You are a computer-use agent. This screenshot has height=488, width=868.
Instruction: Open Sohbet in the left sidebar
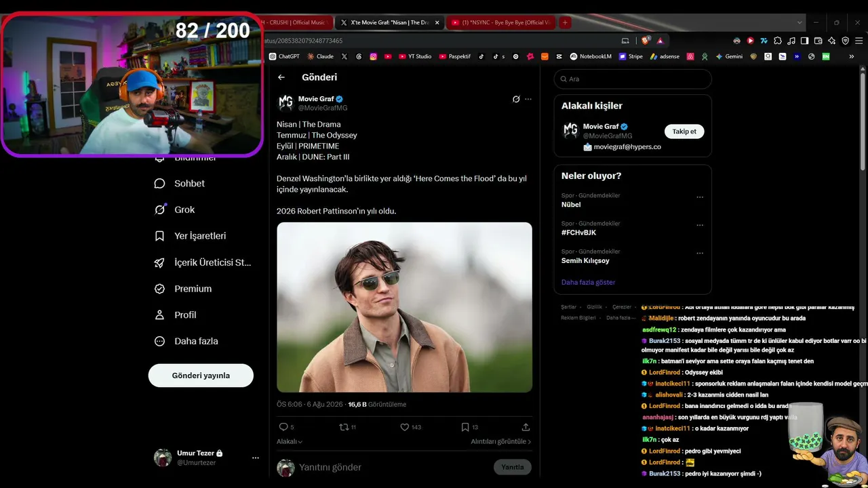pos(180,184)
